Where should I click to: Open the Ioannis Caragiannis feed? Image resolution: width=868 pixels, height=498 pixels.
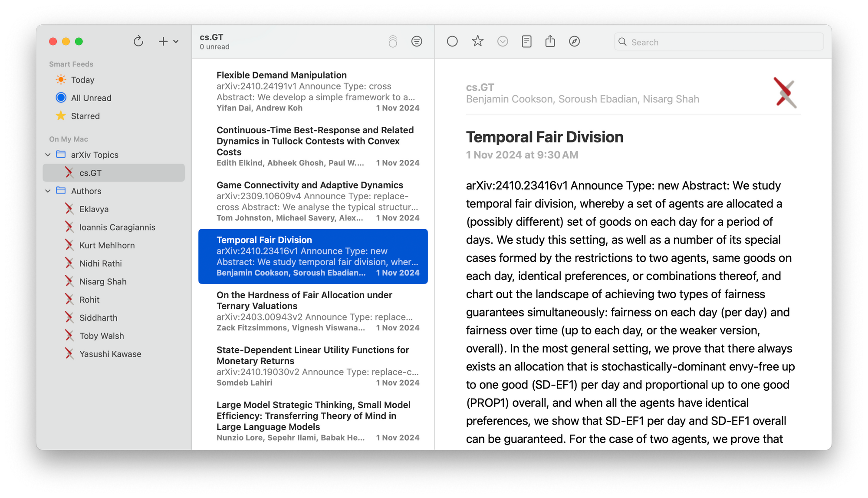point(114,227)
